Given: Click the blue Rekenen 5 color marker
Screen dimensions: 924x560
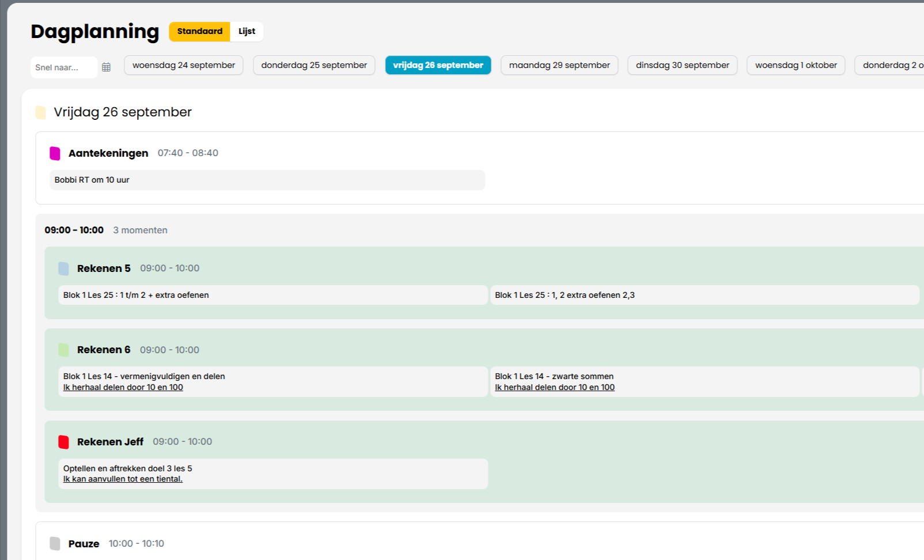Looking at the screenshot, I should click(x=64, y=268).
